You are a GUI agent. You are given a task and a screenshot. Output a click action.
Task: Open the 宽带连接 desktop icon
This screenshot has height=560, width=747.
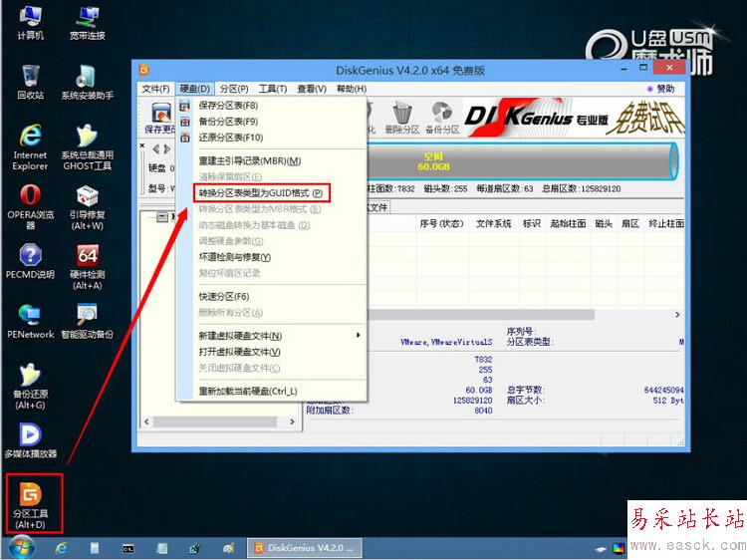88,22
